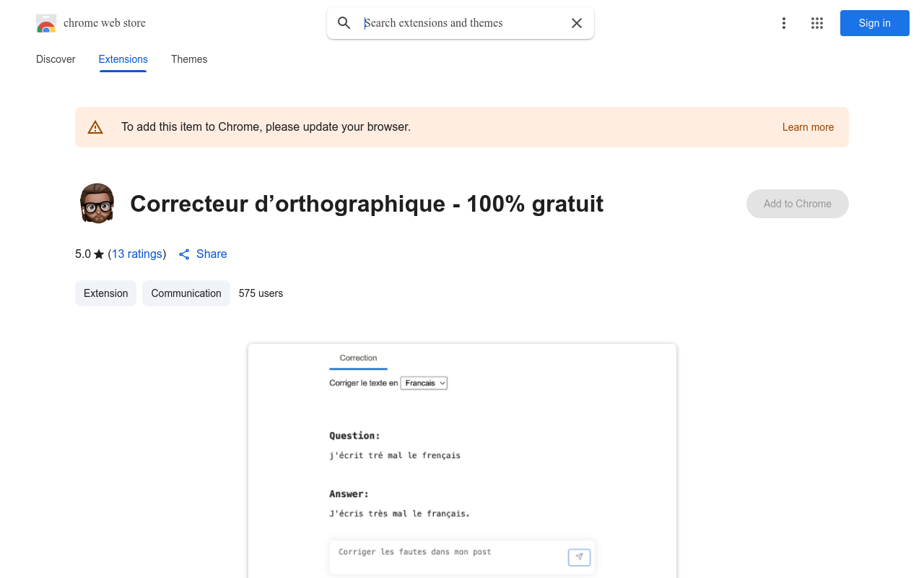
Task: Click the extension's avatar thumbnail image
Action: point(97,203)
